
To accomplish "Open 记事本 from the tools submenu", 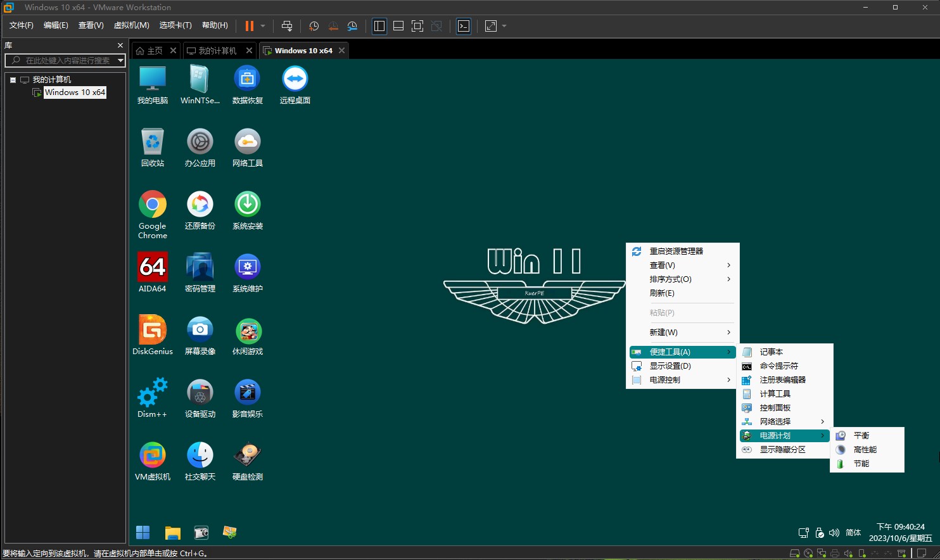I will click(784, 352).
